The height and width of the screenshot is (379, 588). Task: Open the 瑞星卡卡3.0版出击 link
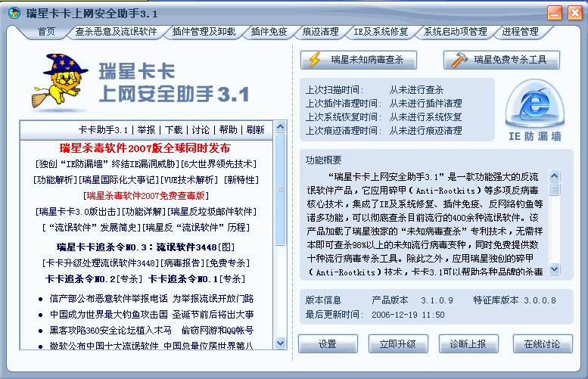pyautogui.click(x=78, y=212)
